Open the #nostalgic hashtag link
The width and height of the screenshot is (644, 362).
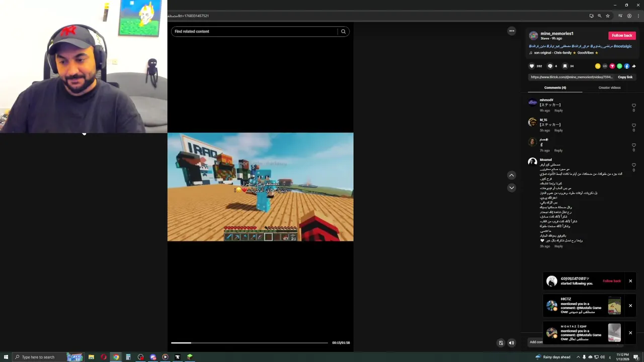622,46
